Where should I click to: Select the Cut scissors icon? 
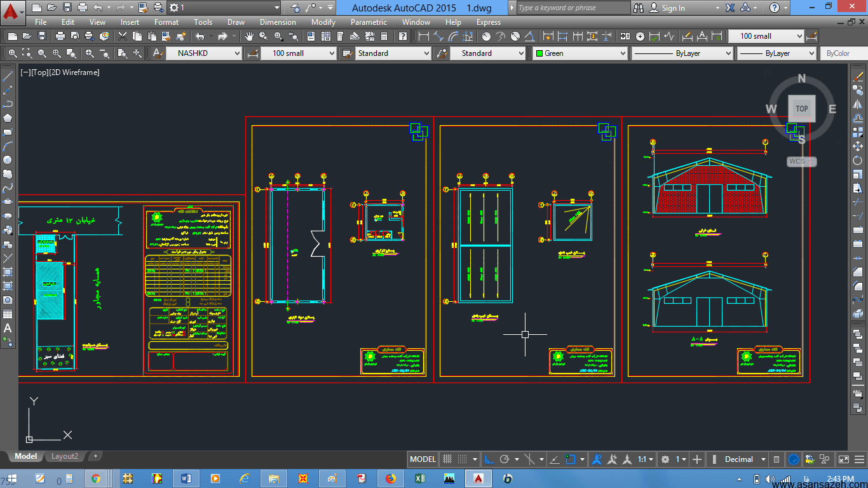(123, 36)
